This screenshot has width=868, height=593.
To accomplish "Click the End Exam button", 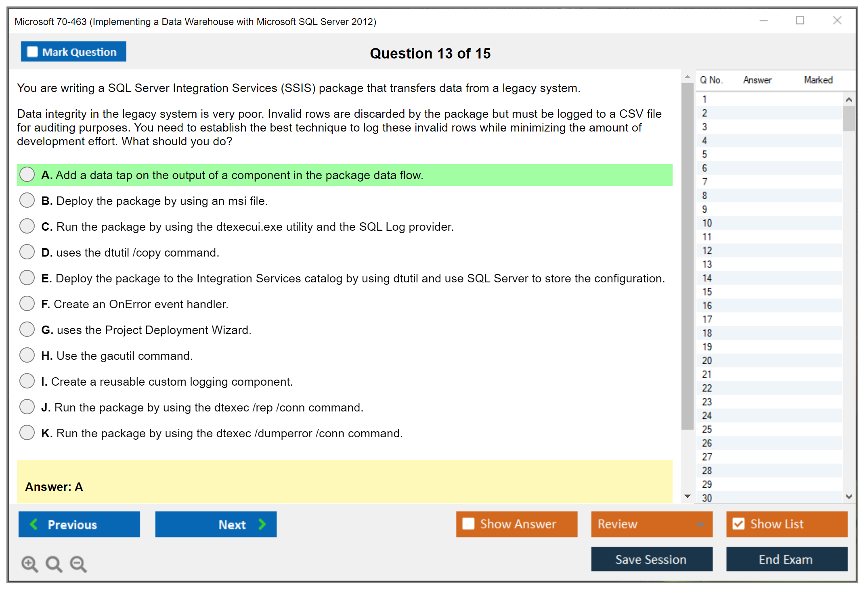I will pyautogui.click(x=786, y=559).
